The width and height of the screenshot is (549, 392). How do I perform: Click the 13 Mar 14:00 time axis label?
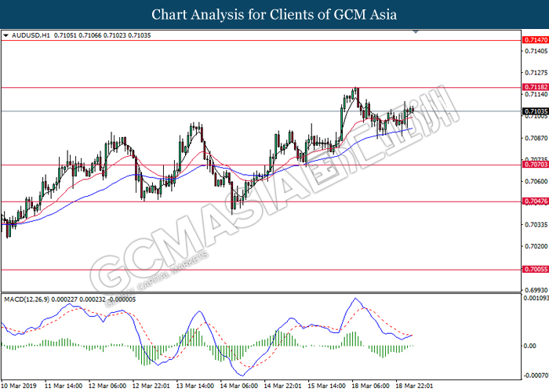195,386
